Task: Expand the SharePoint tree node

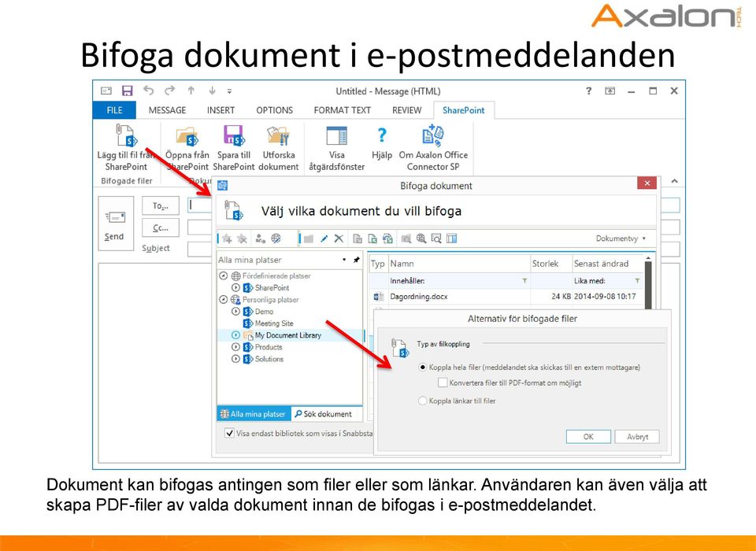Action: pyautogui.click(x=235, y=287)
